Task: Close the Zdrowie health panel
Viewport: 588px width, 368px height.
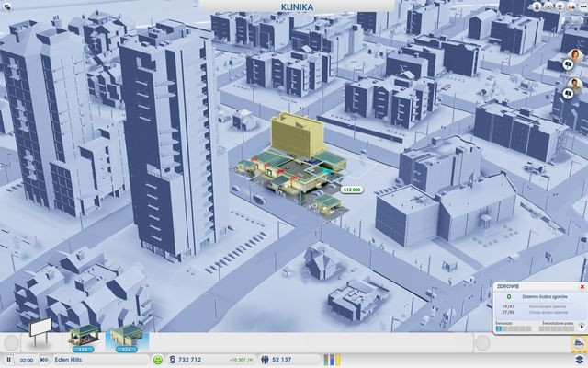Action: (x=582, y=287)
